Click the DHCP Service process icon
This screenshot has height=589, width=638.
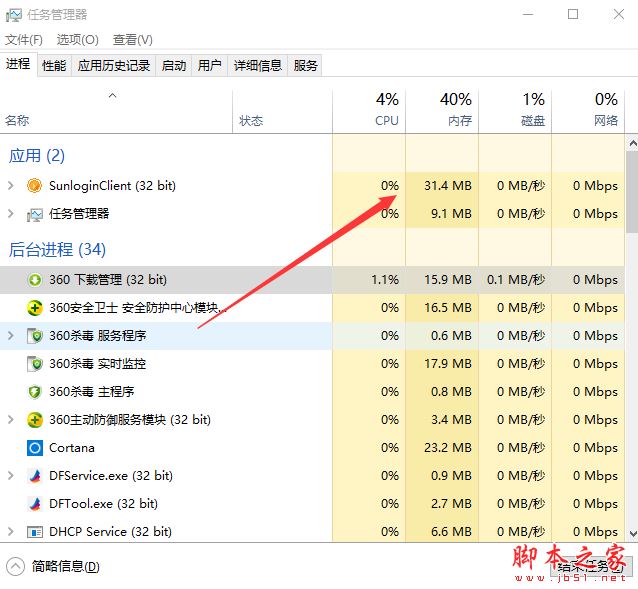click(x=35, y=532)
